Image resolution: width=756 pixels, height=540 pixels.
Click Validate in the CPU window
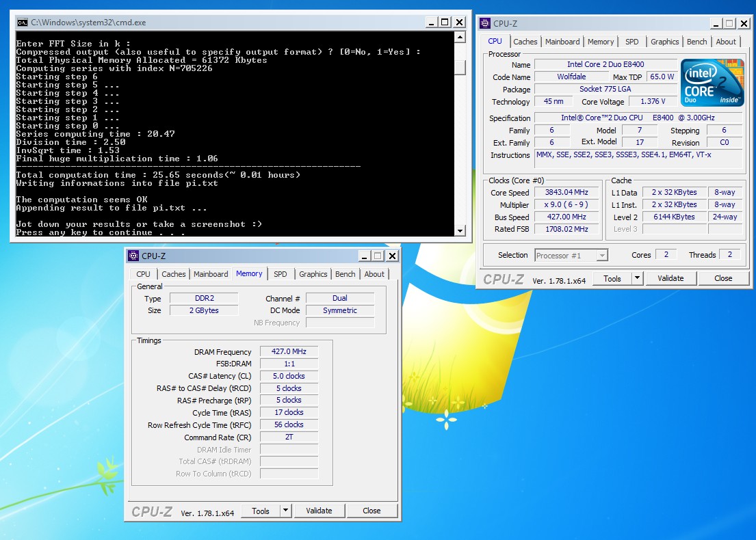[670, 278]
